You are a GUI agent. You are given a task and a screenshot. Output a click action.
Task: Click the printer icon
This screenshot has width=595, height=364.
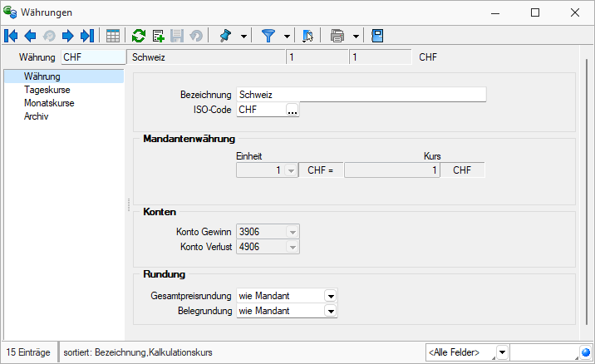pos(337,36)
